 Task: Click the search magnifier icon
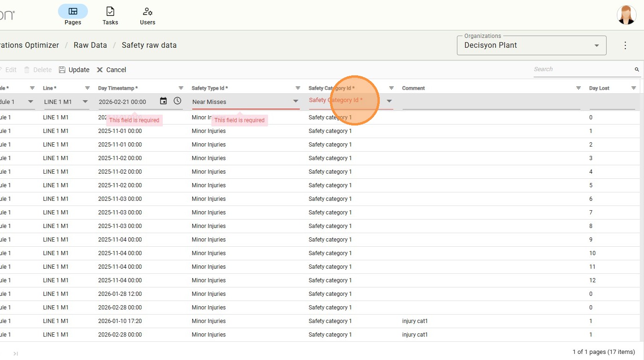637,69
